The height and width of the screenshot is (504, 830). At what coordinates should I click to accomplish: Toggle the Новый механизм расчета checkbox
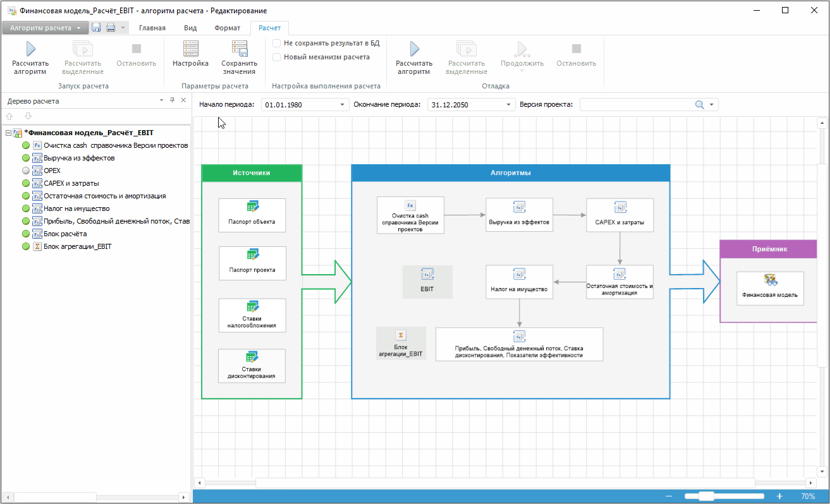coord(277,57)
